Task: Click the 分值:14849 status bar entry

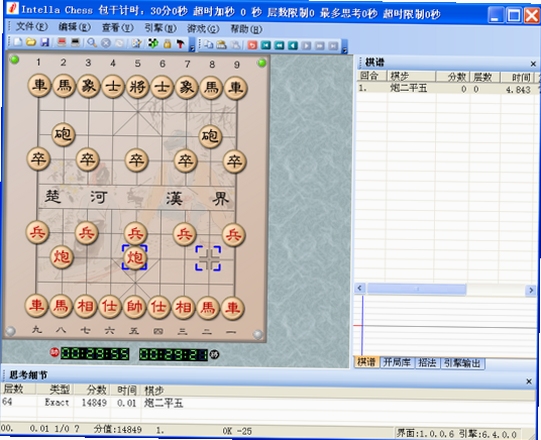Action: coord(118,430)
